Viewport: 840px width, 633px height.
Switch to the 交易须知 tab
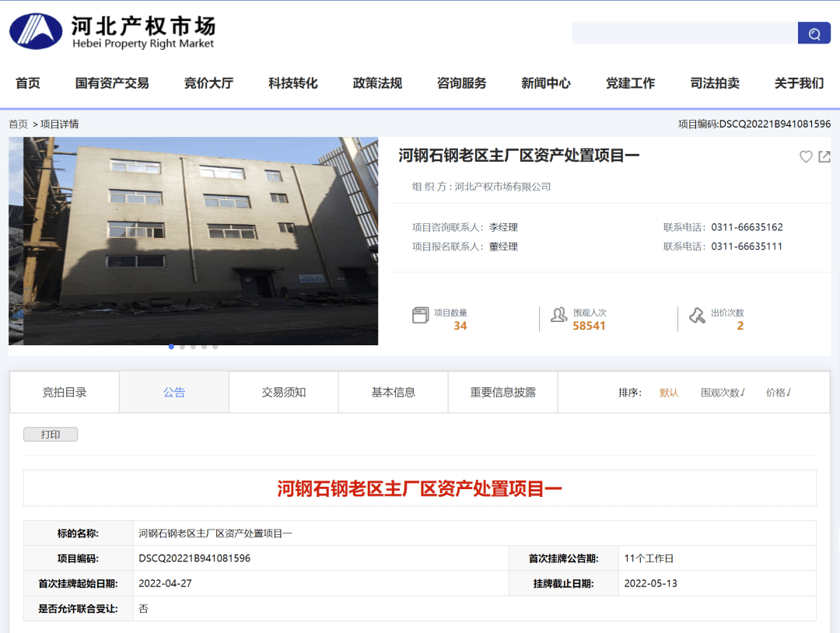click(284, 392)
